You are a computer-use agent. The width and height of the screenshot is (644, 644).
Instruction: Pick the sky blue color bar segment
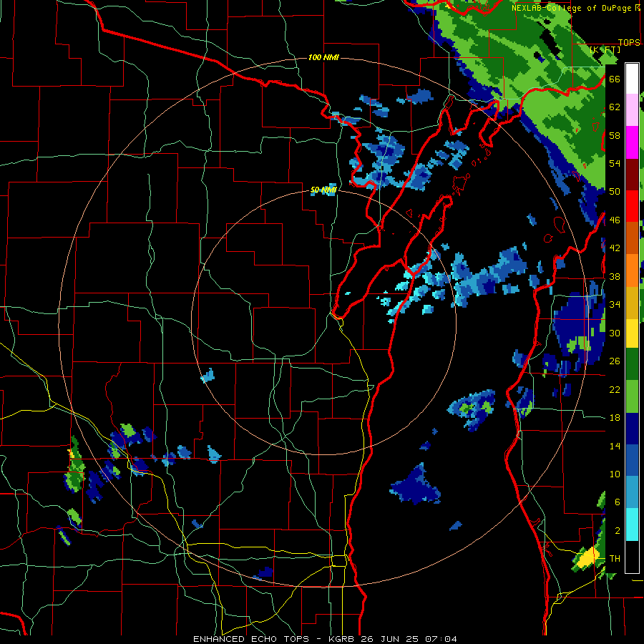[x=632, y=492]
